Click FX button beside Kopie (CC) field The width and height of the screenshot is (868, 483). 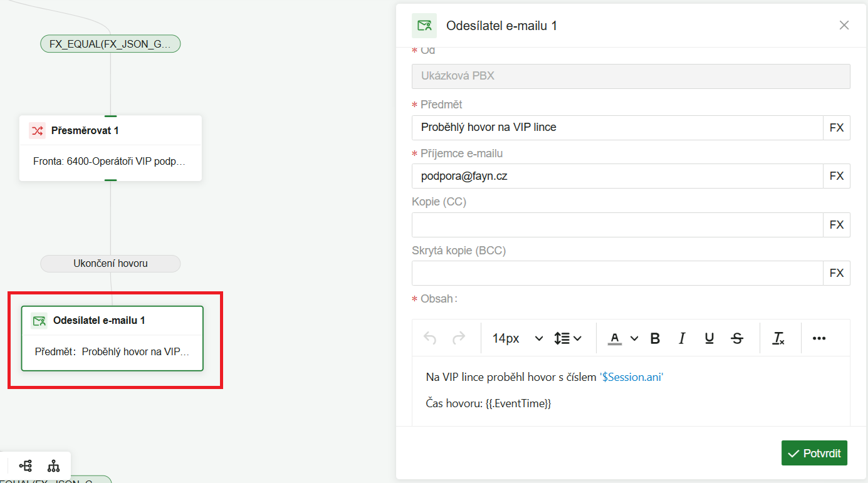coord(837,225)
